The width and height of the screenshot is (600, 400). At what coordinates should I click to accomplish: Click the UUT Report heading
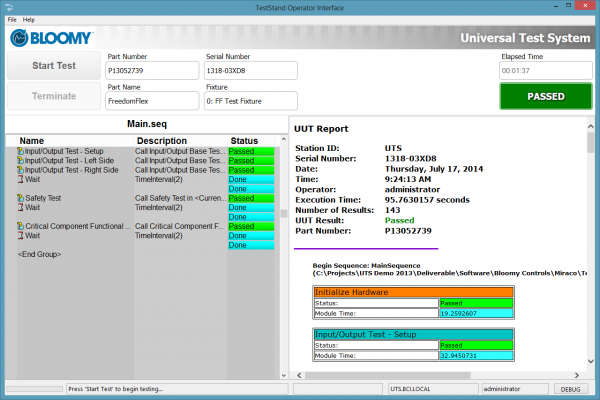(x=321, y=129)
